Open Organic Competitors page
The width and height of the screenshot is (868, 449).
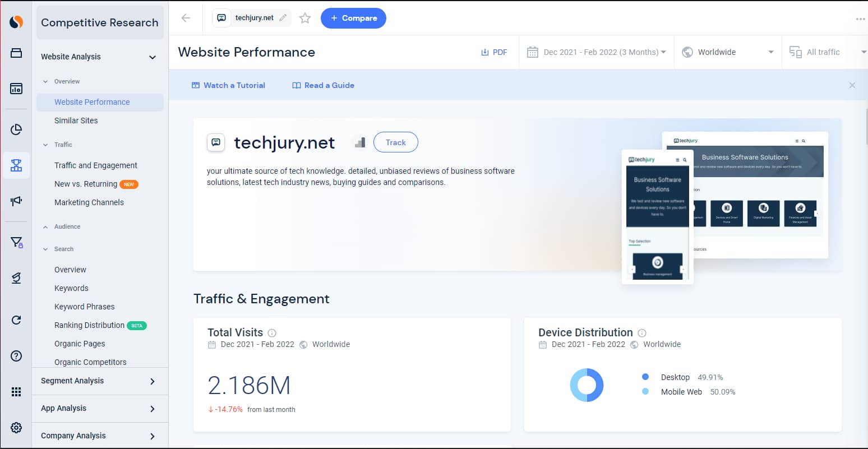pyautogui.click(x=90, y=362)
